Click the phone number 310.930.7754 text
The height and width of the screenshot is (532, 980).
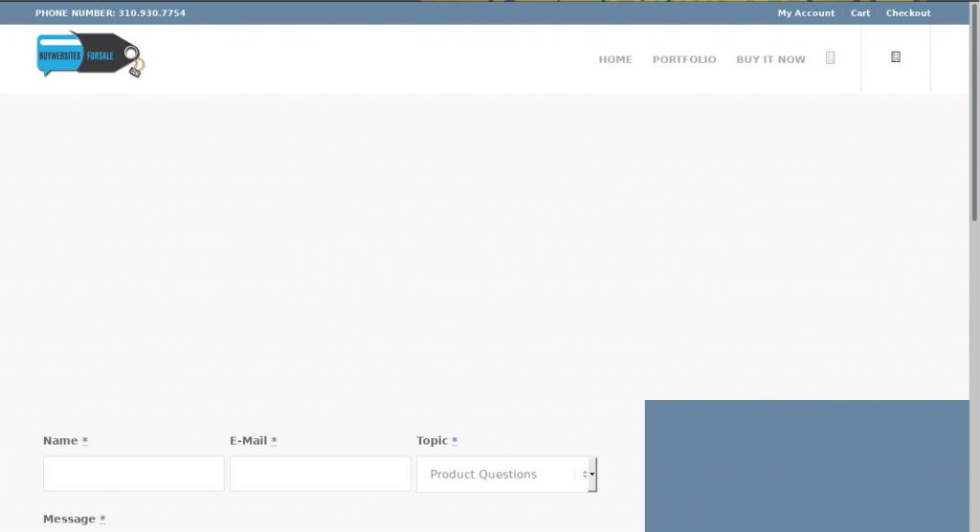click(152, 13)
